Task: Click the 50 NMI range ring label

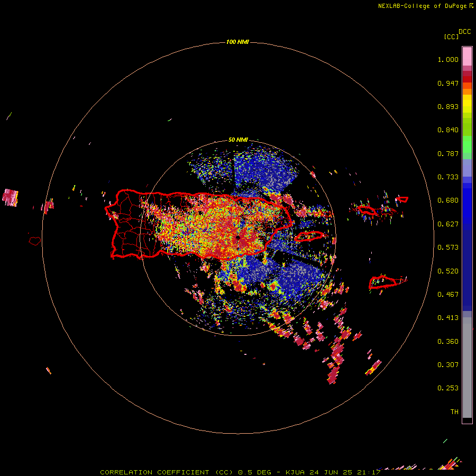Action: [x=238, y=140]
